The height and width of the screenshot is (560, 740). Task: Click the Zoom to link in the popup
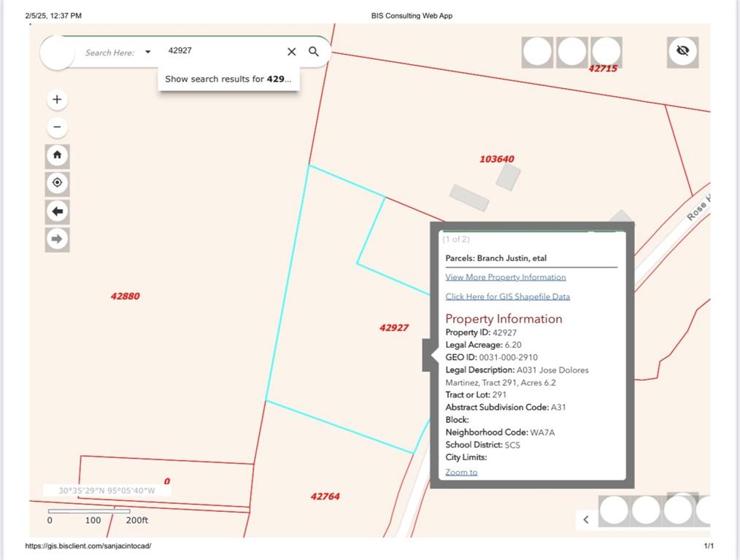tap(461, 472)
